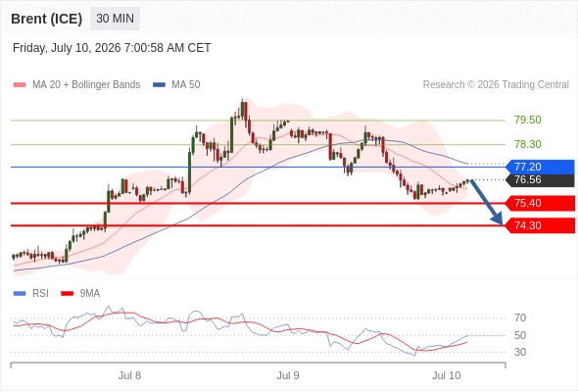The image size is (578, 392).
Task: Click the green 78.30 resistance label
Action: 528,144
